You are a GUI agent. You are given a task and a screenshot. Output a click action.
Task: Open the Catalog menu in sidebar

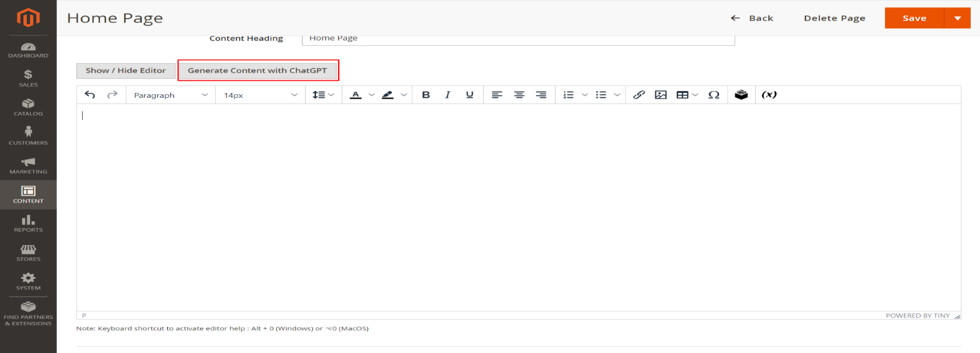point(28,107)
